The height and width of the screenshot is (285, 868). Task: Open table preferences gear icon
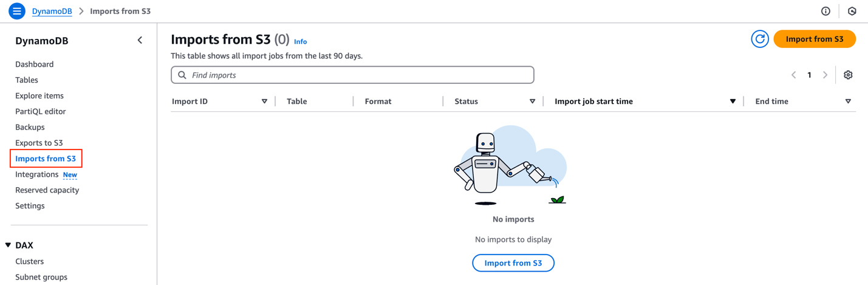[848, 75]
